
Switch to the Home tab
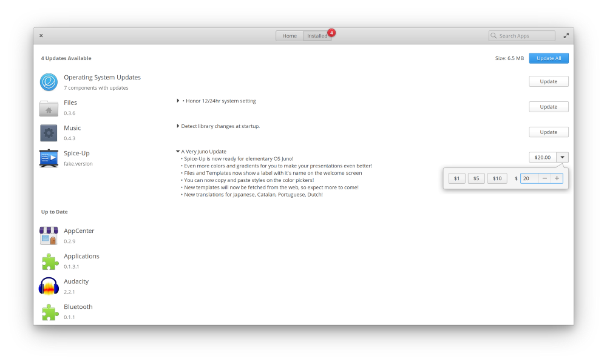[290, 36]
